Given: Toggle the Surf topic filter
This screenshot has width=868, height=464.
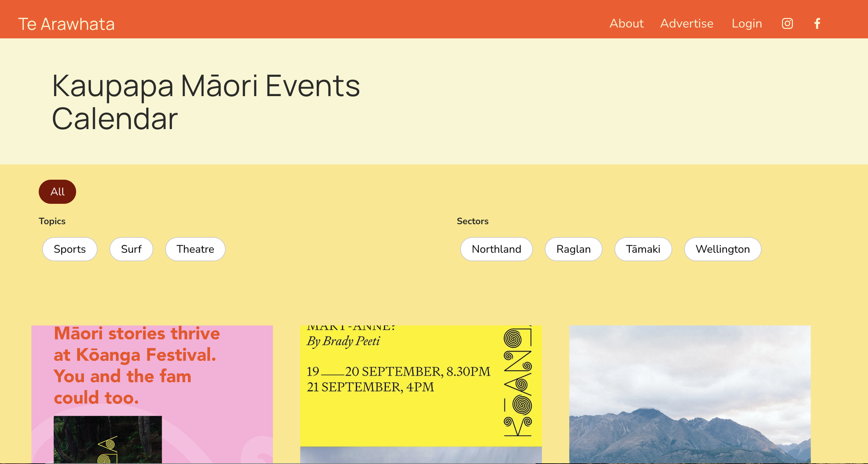Looking at the screenshot, I should [131, 249].
